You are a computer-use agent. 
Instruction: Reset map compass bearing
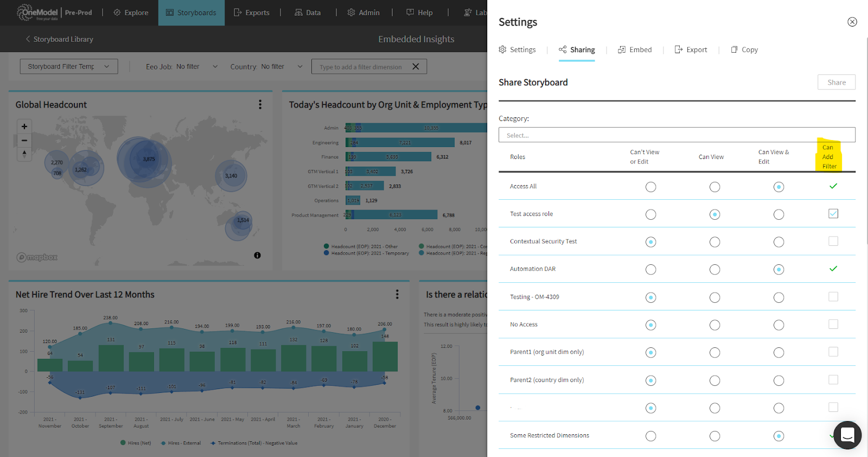24,154
